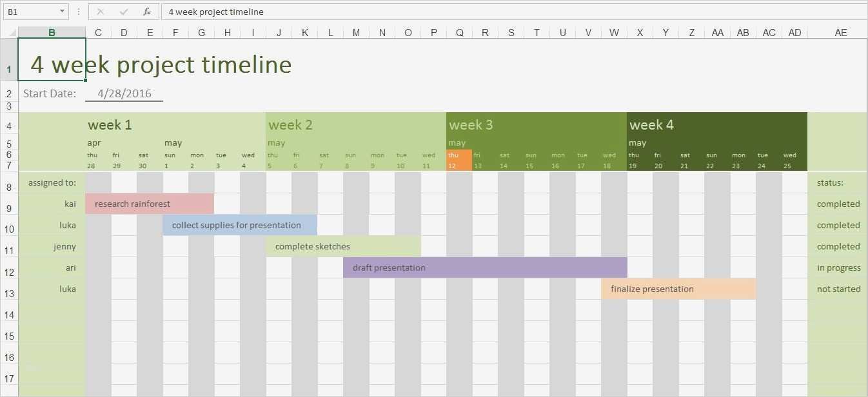This screenshot has width=868, height=397.
Task: Click the highlighted orange thu 12 day cell
Action: (459, 160)
